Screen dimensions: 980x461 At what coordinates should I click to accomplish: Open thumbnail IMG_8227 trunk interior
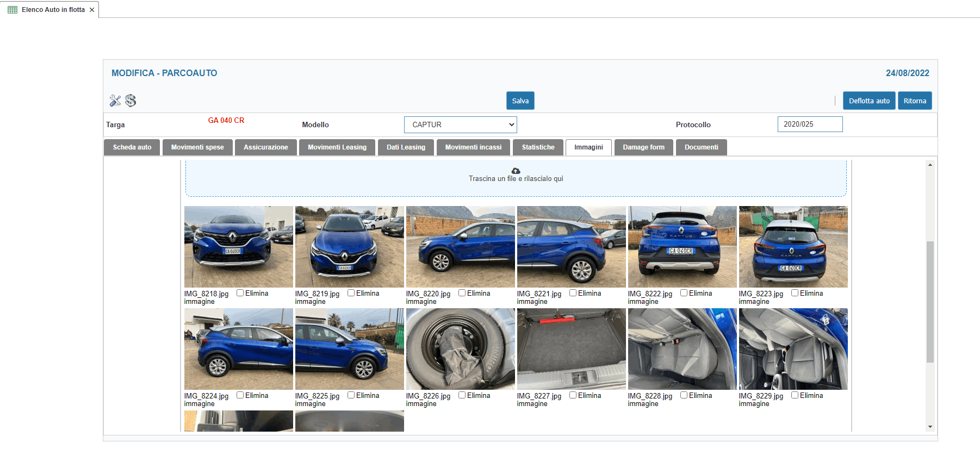[x=572, y=349]
